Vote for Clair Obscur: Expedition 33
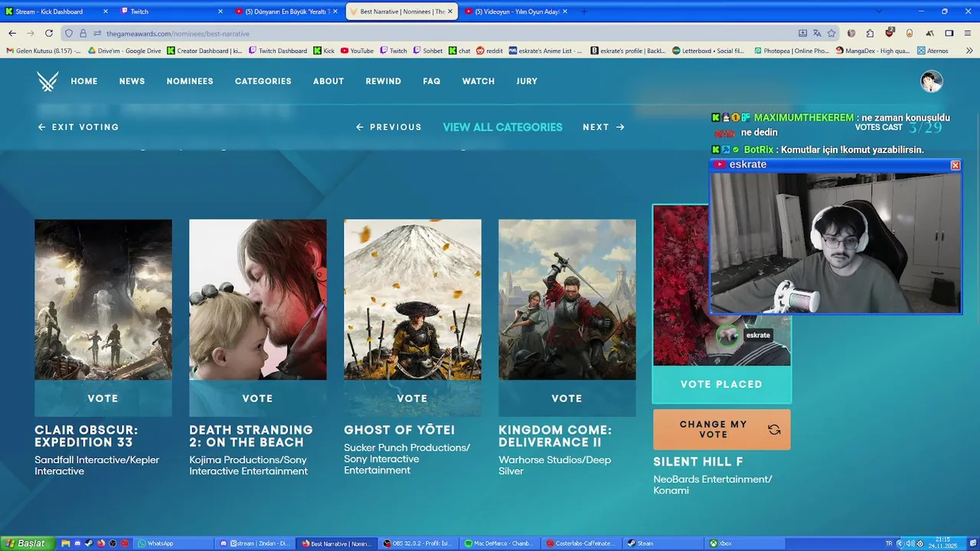The image size is (980, 551). coord(103,398)
